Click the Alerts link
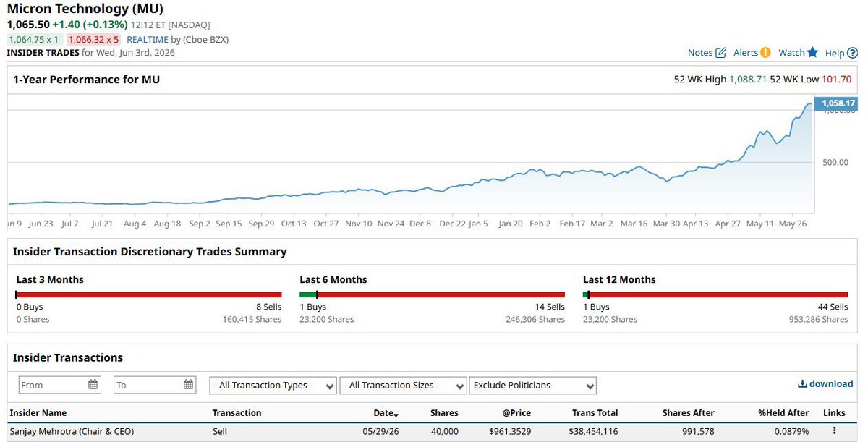 coord(746,53)
